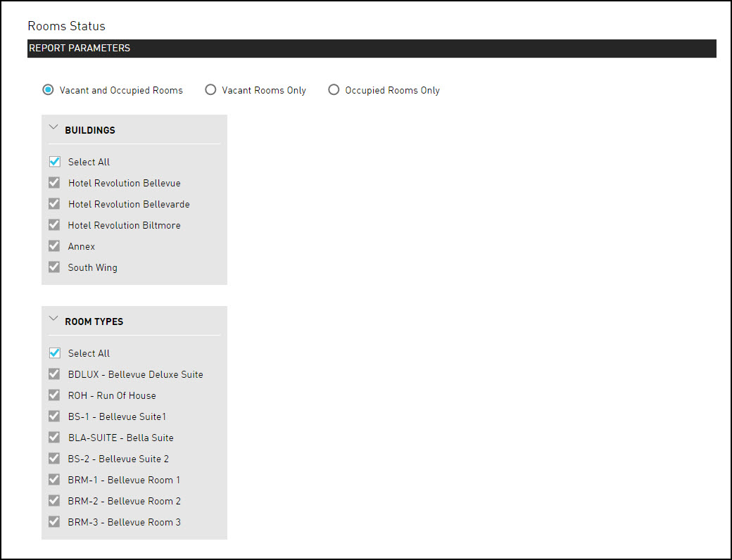Collapse the BUILDINGS section chevron
The width and height of the screenshot is (732, 560).
53,127
